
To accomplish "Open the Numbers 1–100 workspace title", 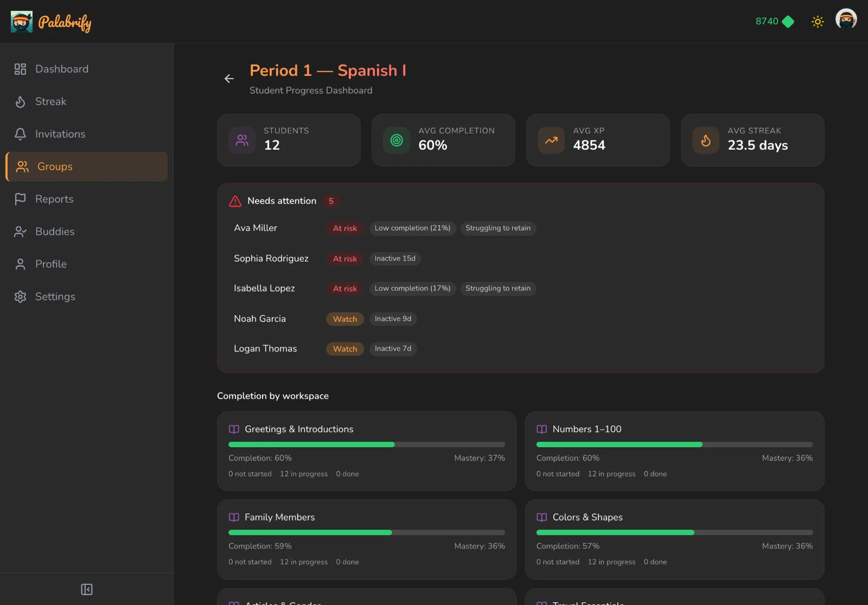I will tap(587, 429).
